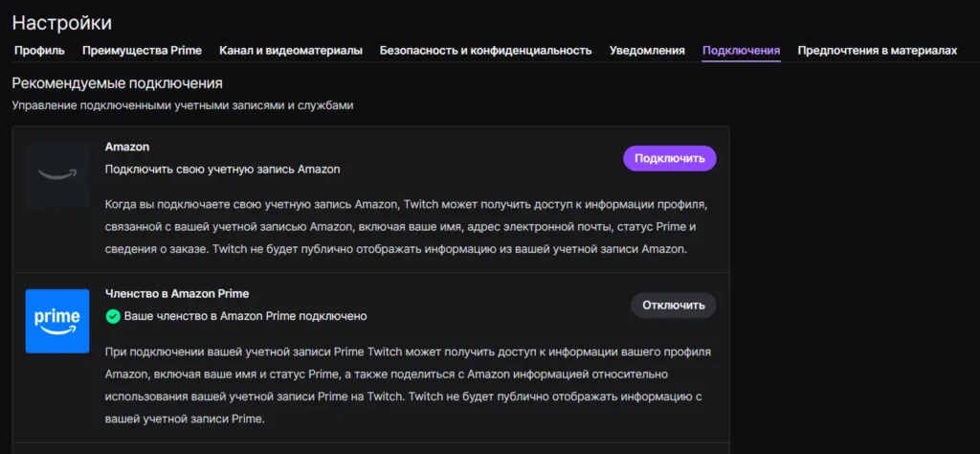The height and width of the screenshot is (454, 980).
Task: Click the Настройки page heading
Action: pos(62,23)
